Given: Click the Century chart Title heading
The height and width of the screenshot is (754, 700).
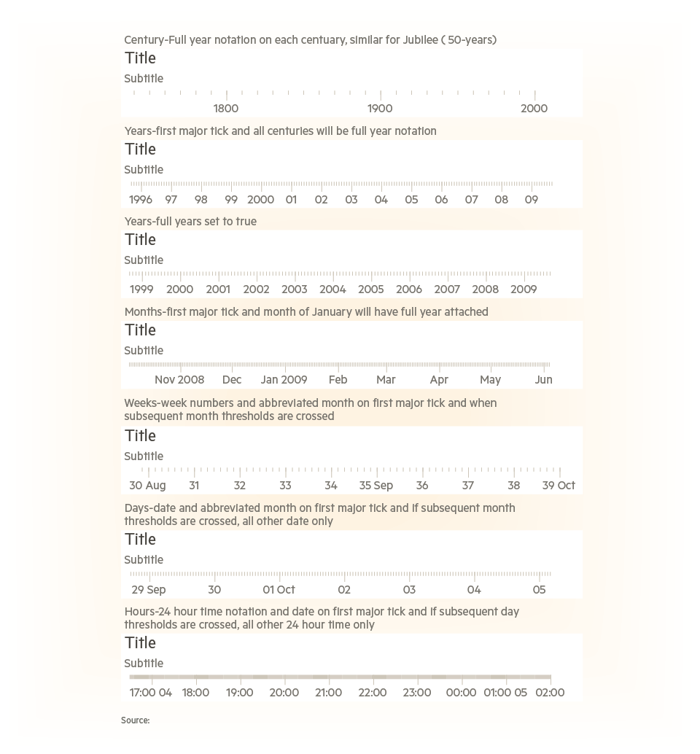Looking at the screenshot, I should (141, 58).
